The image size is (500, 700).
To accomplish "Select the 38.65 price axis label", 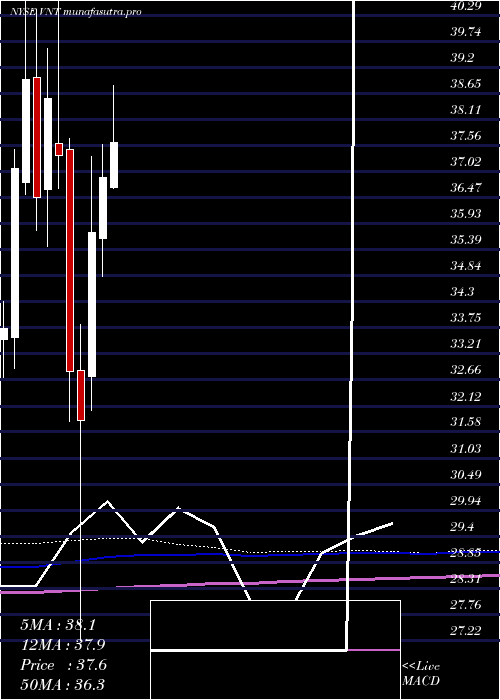I will tap(466, 84).
